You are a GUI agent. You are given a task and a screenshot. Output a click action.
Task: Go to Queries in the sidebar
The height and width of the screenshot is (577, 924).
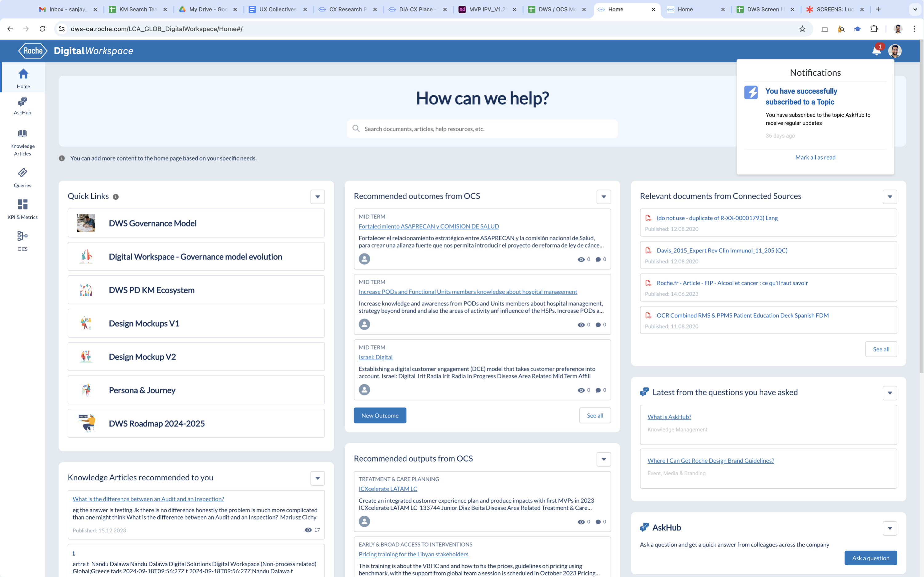tap(22, 178)
